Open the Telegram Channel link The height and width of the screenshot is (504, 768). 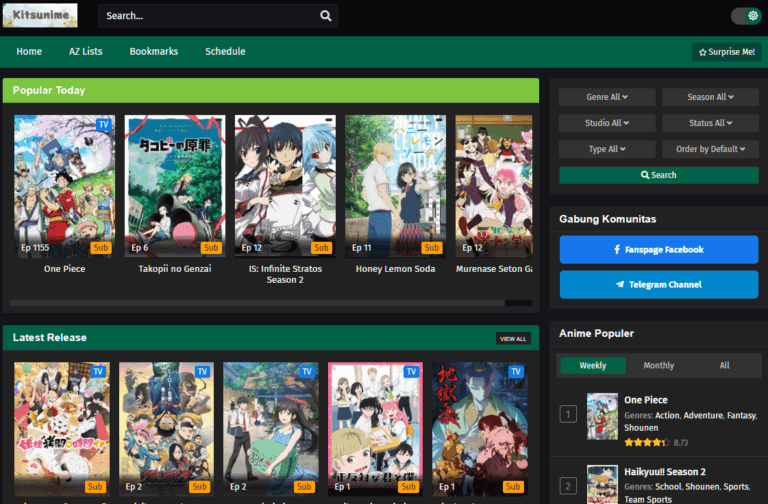659,285
